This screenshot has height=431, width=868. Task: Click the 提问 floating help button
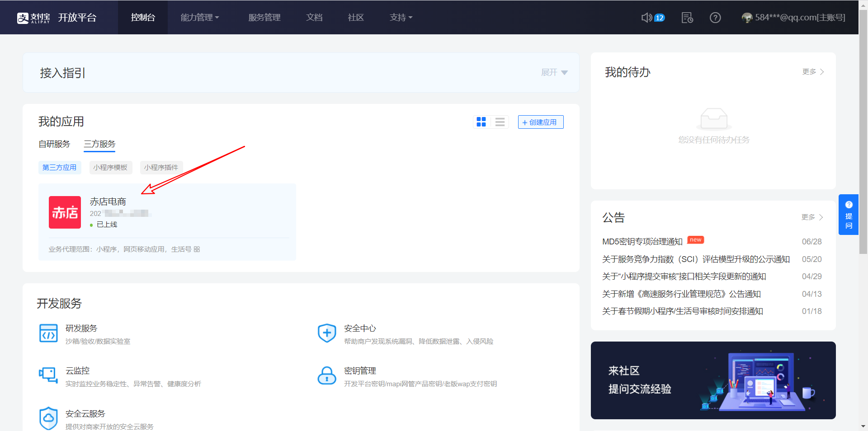click(849, 215)
